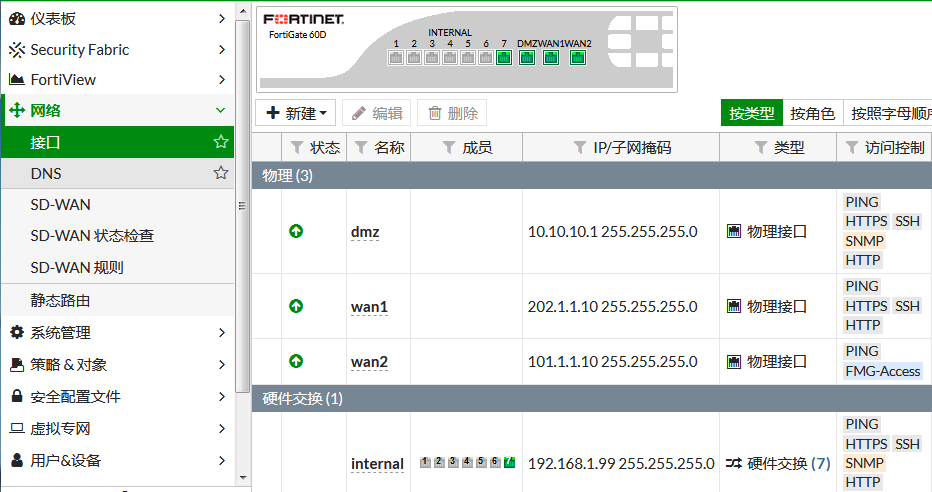Click the green WAN1 port icon
This screenshot has width=932, height=492.
point(551,57)
